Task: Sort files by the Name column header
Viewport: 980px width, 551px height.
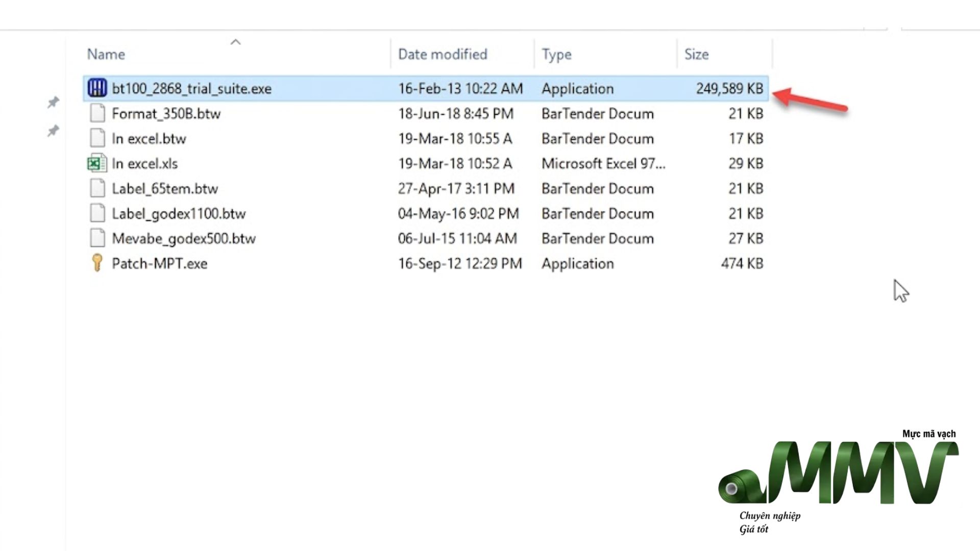Action: click(106, 54)
